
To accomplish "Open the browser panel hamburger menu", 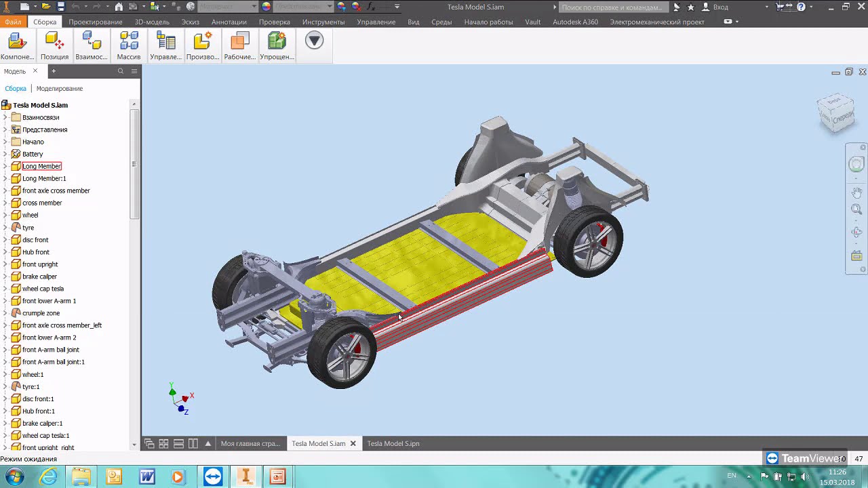I will [x=134, y=71].
